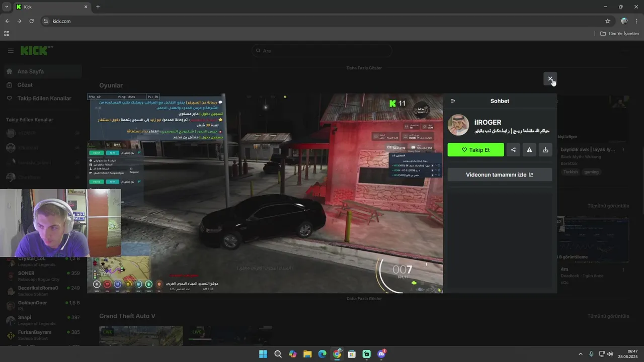The image size is (644, 362).
Task: Open GokhanOner channel in sidebar
Action: pyautogui.click(x=42, y=305)
